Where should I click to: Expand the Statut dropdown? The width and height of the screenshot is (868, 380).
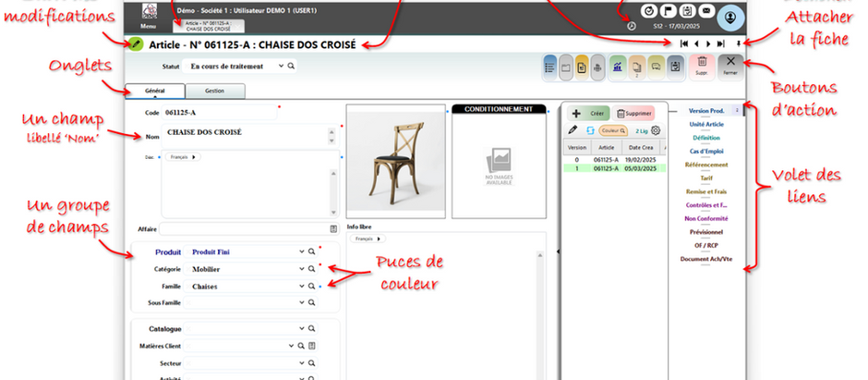(x=281, y=66)
